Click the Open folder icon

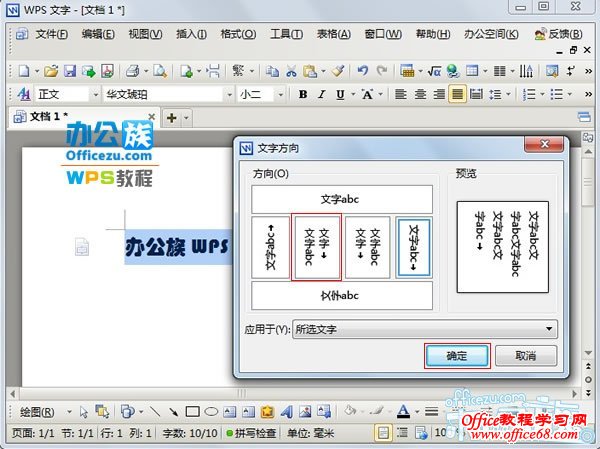click(51, 71)
